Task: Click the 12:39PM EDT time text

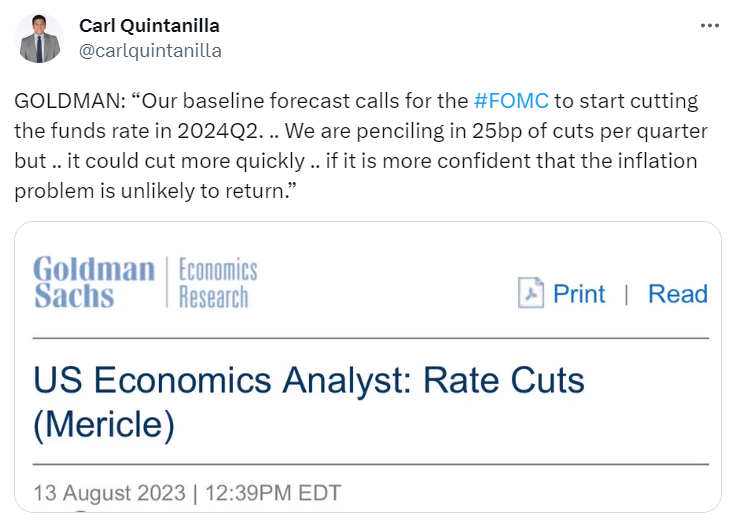Action: tap(273, 493)
